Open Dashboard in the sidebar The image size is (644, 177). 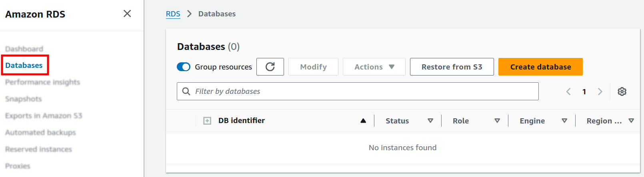pyautogui.click(x=24, y=49)
